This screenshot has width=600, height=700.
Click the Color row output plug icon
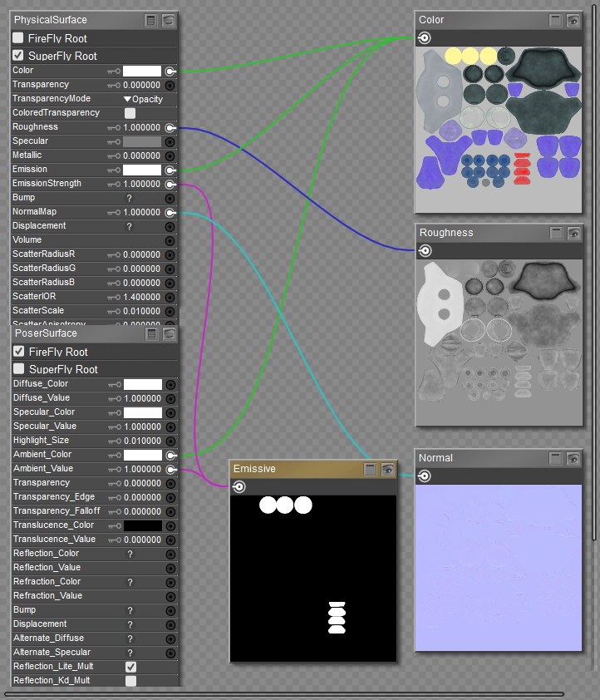click(x=170, y=71)
